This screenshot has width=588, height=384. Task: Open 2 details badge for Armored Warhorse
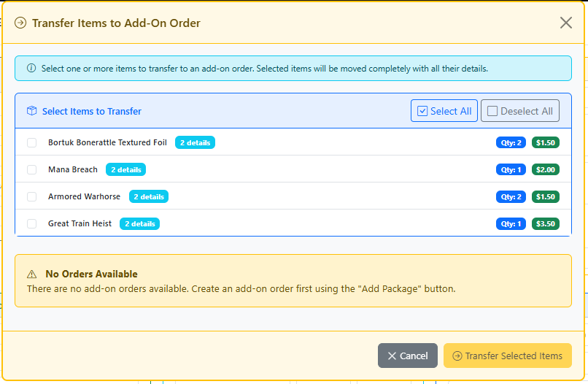(149, 196)
